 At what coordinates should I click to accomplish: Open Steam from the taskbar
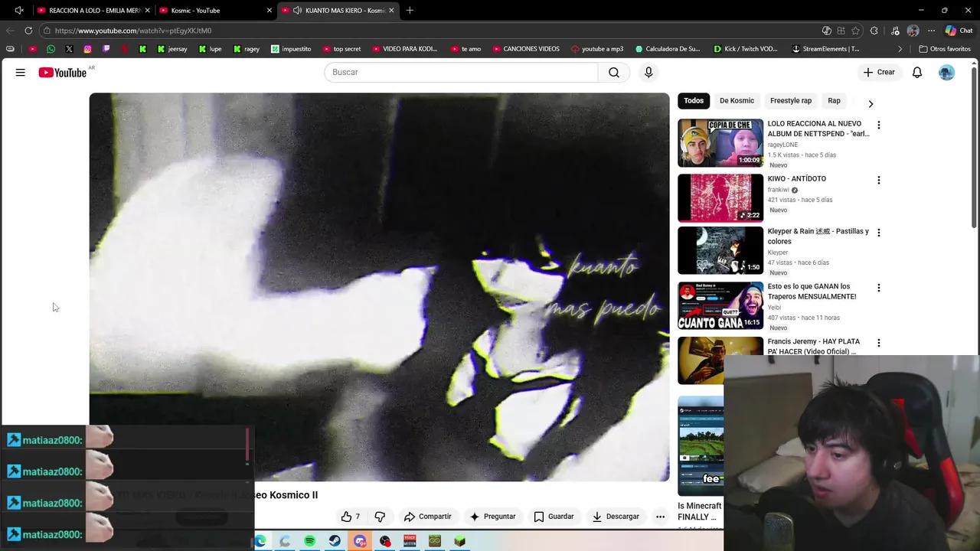tap(335, 541)
